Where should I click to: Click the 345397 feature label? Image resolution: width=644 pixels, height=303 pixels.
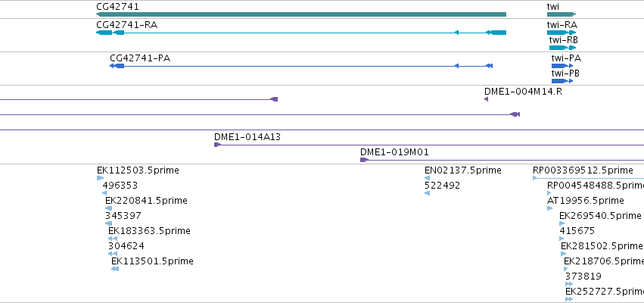123,216
